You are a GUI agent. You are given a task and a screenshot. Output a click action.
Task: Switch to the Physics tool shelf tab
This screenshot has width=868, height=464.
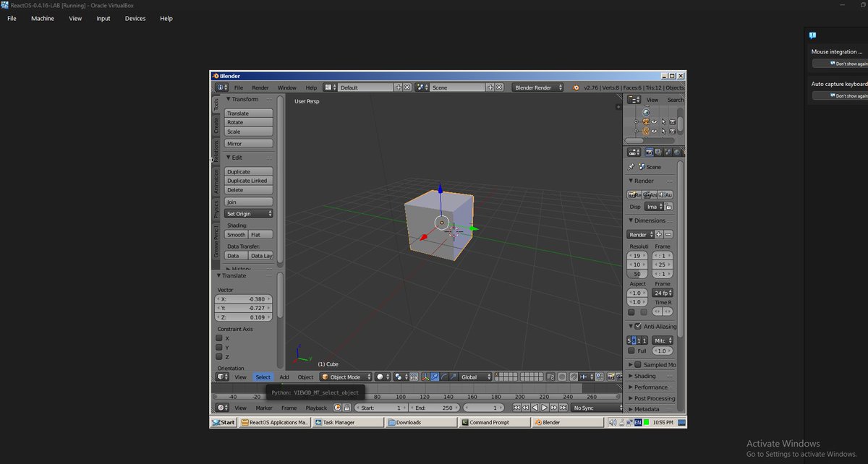[216, 208]
